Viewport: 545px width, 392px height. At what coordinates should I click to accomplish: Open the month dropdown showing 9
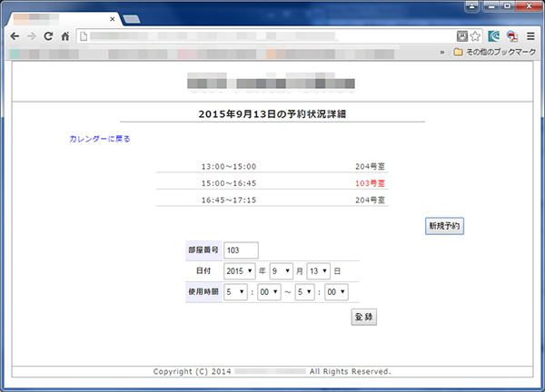281,271
